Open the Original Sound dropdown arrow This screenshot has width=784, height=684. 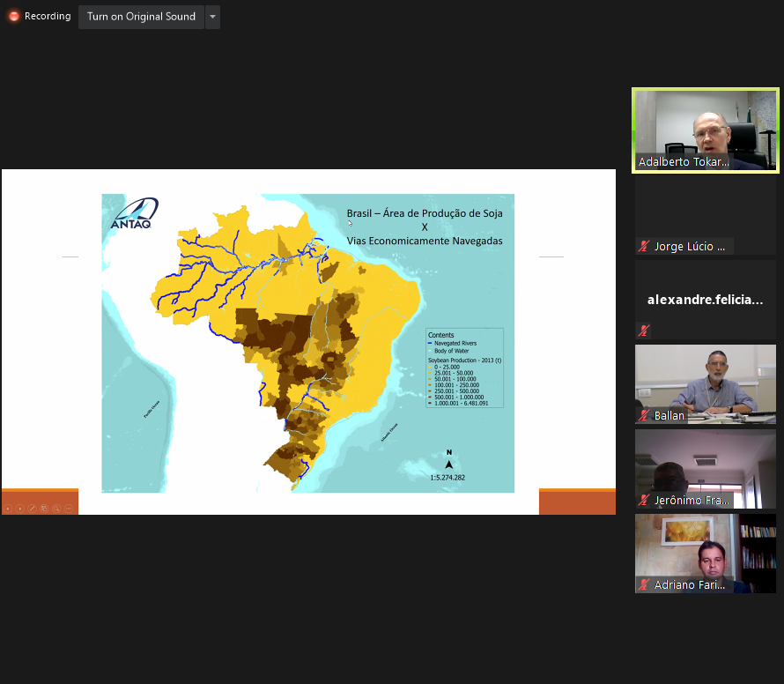point(212,17)
